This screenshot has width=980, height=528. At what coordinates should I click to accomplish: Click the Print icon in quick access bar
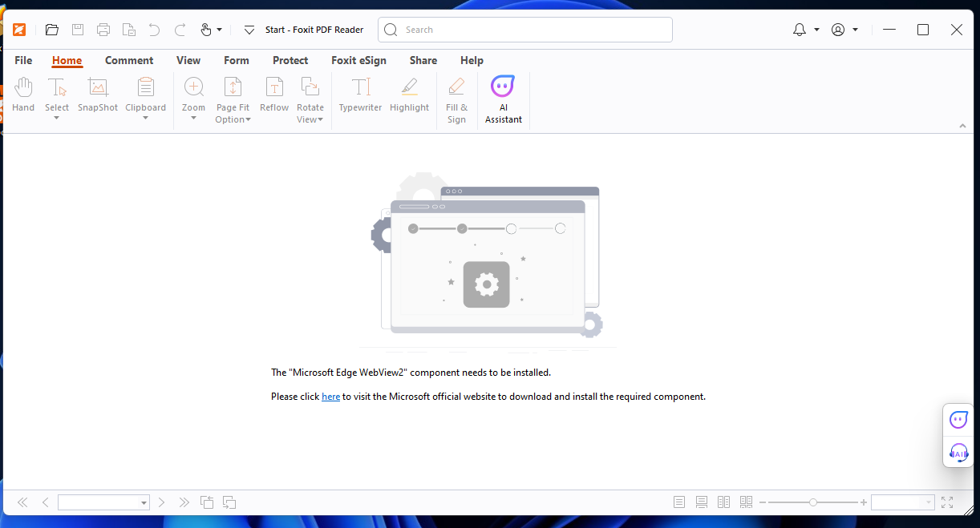tap(103, 30)
